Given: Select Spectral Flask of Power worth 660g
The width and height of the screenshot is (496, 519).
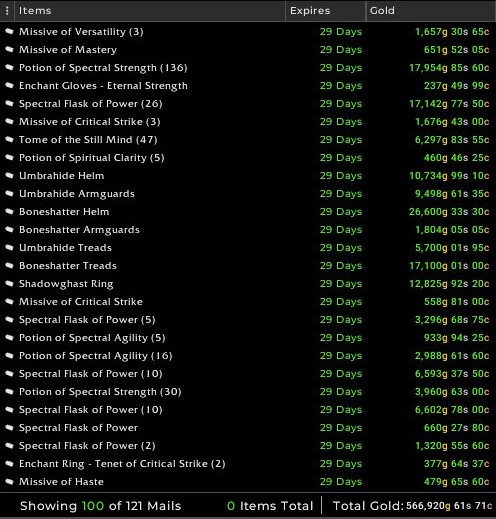Looking at the screenshot, I should click(x=248, y=427).
